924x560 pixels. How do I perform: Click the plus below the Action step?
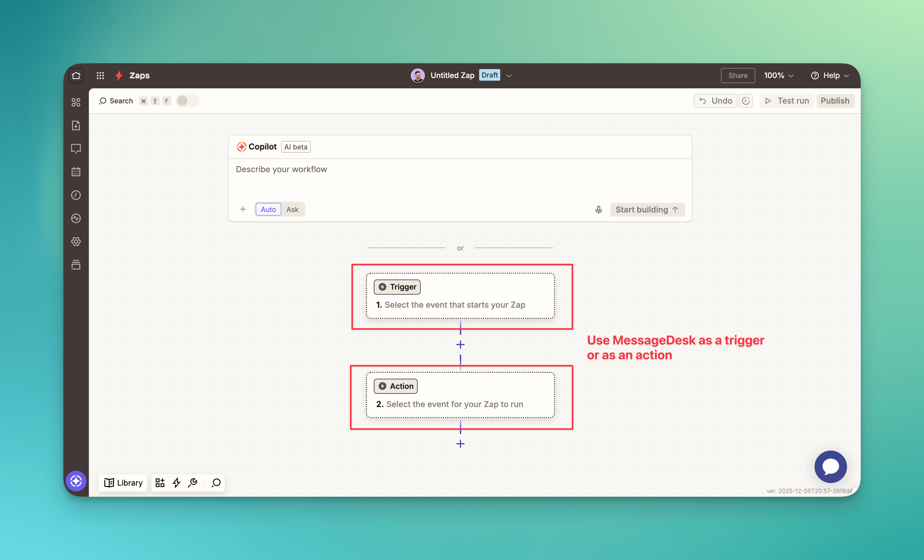pyautogui.click(x=460, y=444)
